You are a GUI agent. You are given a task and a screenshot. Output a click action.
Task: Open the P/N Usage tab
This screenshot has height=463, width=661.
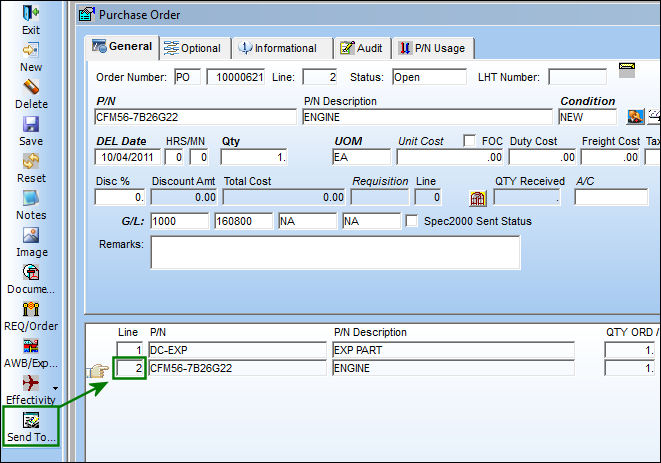433,48
